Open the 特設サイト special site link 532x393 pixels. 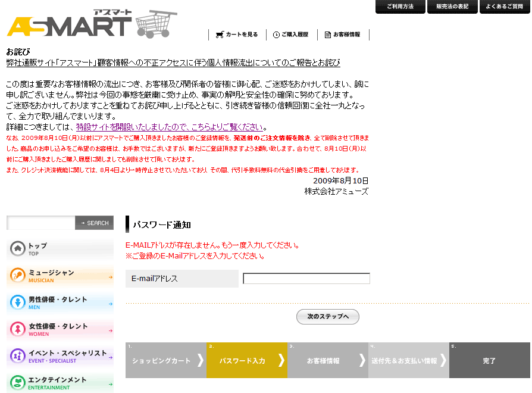(170, 127)
